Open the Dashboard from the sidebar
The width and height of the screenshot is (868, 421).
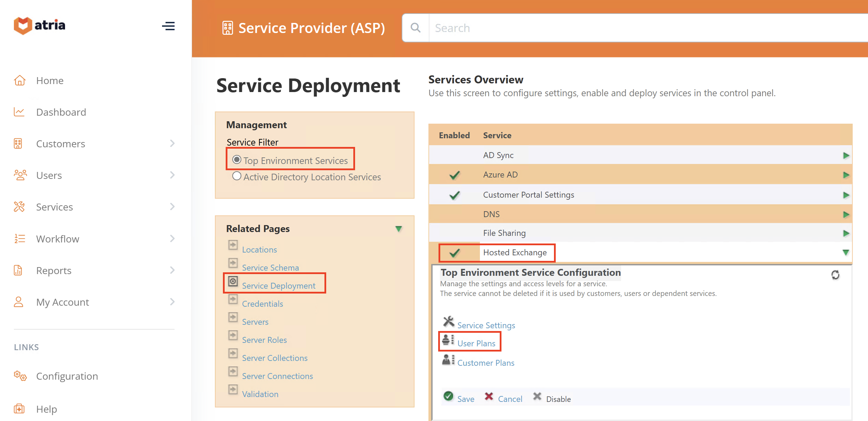61,112
